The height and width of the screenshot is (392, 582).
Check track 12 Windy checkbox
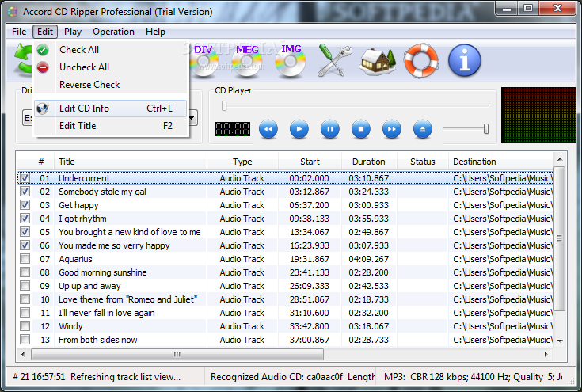point(25,326)
